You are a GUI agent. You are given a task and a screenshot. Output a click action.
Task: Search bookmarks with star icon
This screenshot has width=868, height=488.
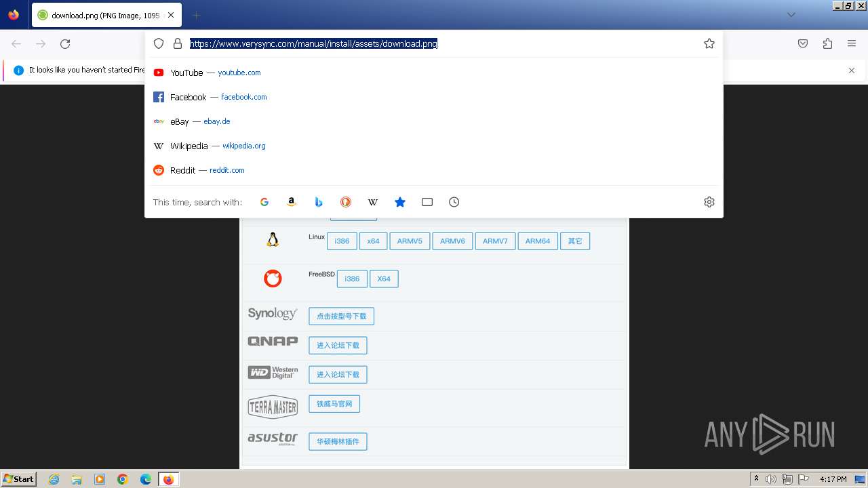[400, 202]
